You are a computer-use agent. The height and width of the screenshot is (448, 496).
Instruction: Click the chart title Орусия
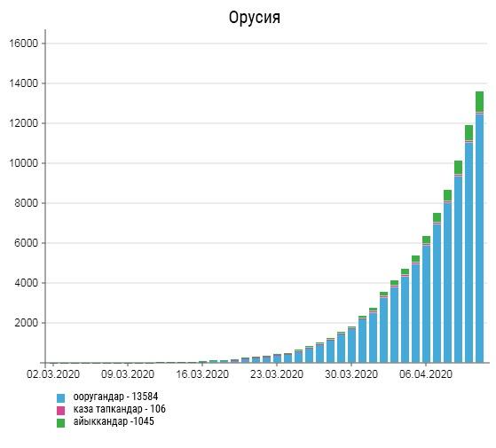(x=255, y=18)
